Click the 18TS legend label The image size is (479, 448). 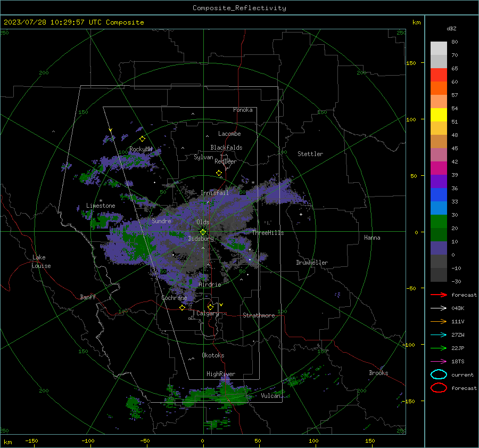[458, 362]
